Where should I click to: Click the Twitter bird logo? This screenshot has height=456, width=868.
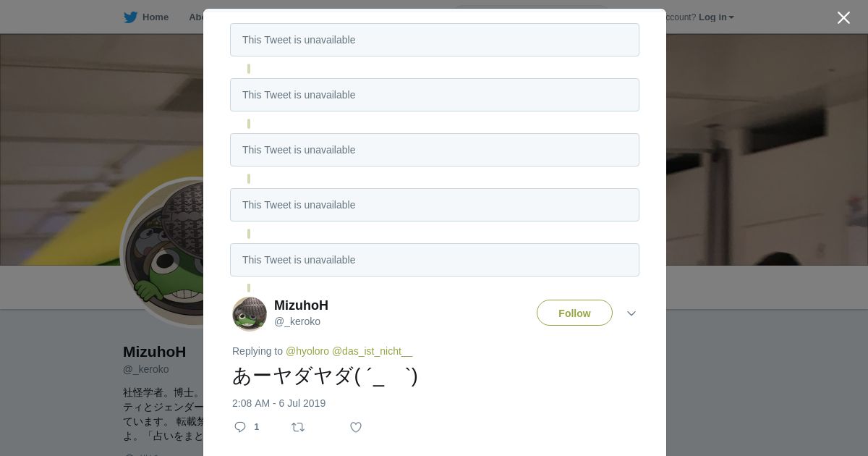130,17
